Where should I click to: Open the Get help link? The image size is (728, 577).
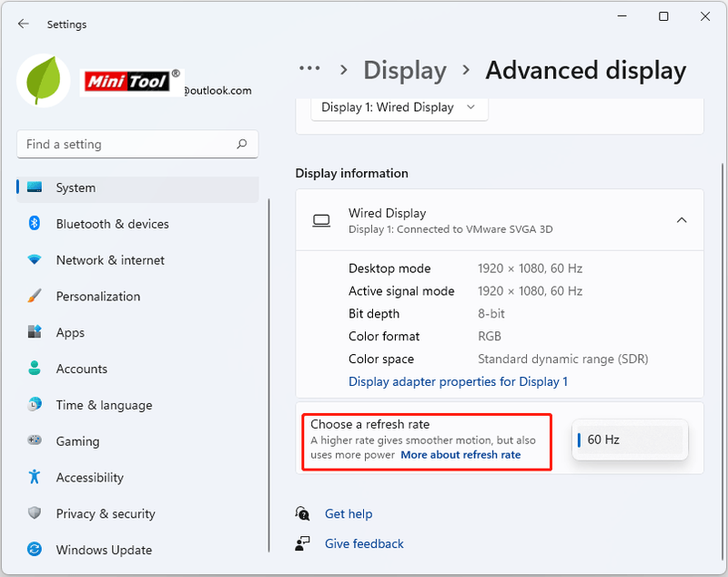[349, 514]
